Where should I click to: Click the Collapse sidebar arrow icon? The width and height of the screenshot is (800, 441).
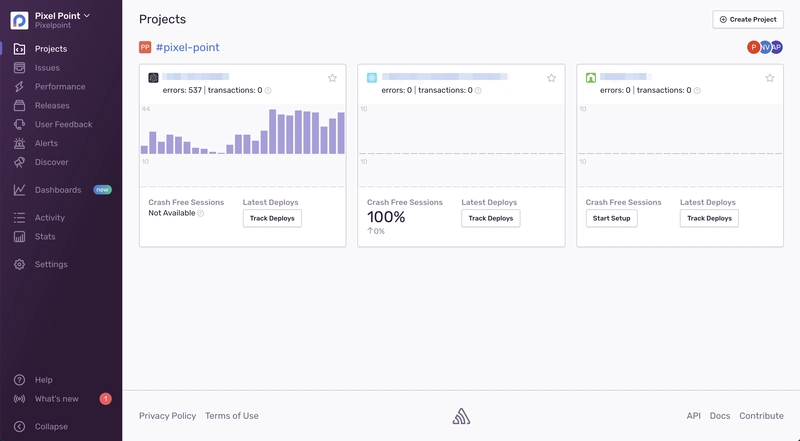coord(19,427)
